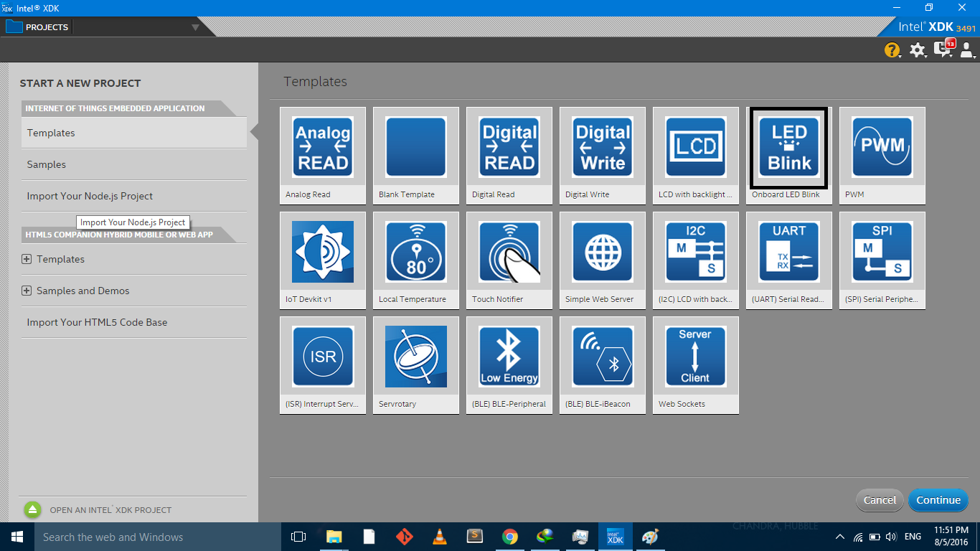Screen dimensions: 980x551
Task: Pick the Digital Write template
Action: [603, 156]
